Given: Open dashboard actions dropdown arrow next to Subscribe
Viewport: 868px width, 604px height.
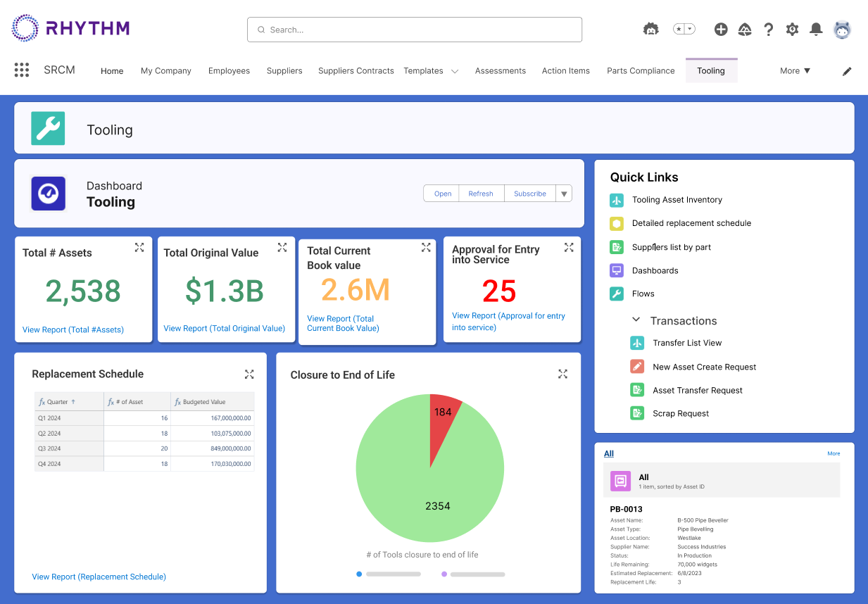Looking at the screenshot, I should tap(564, 194).
